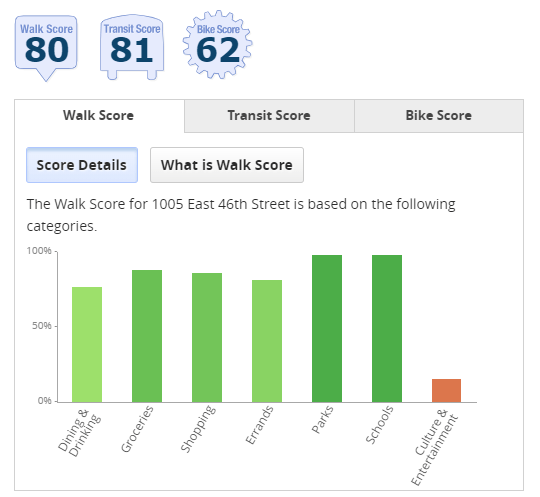This screenshot has height=497, width=540.
Task: Select the Errands bar
Action: coord(267,341)
